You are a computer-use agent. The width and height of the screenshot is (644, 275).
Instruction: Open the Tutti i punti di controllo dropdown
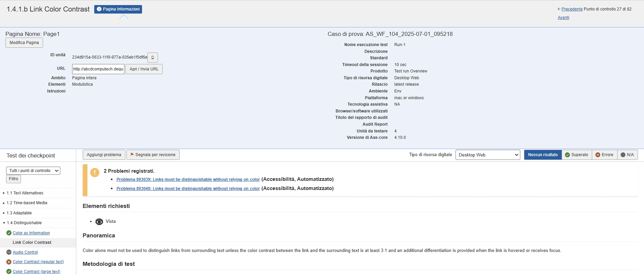pyautogui.click(x=33, y=171)
